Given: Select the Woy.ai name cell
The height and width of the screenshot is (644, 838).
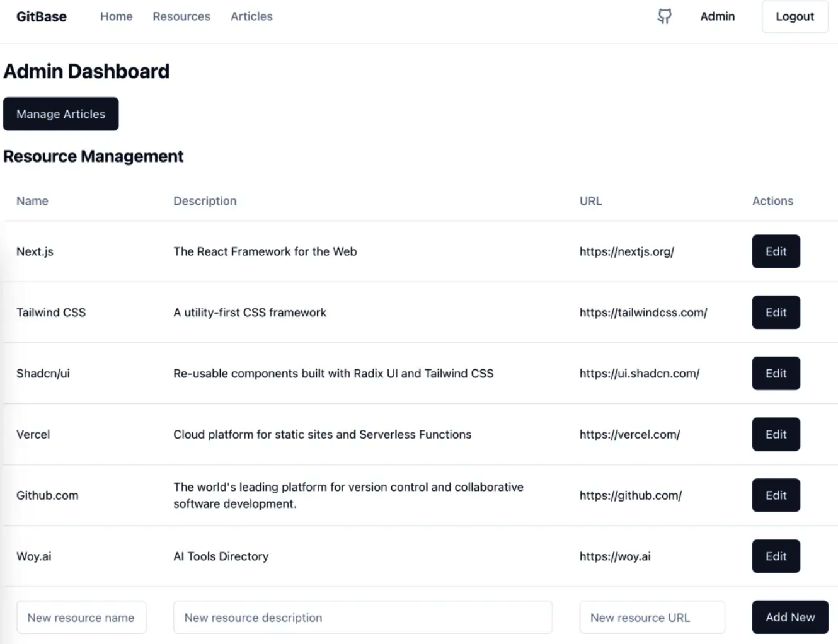Looking at the screenshot, I should coord(34,556).
